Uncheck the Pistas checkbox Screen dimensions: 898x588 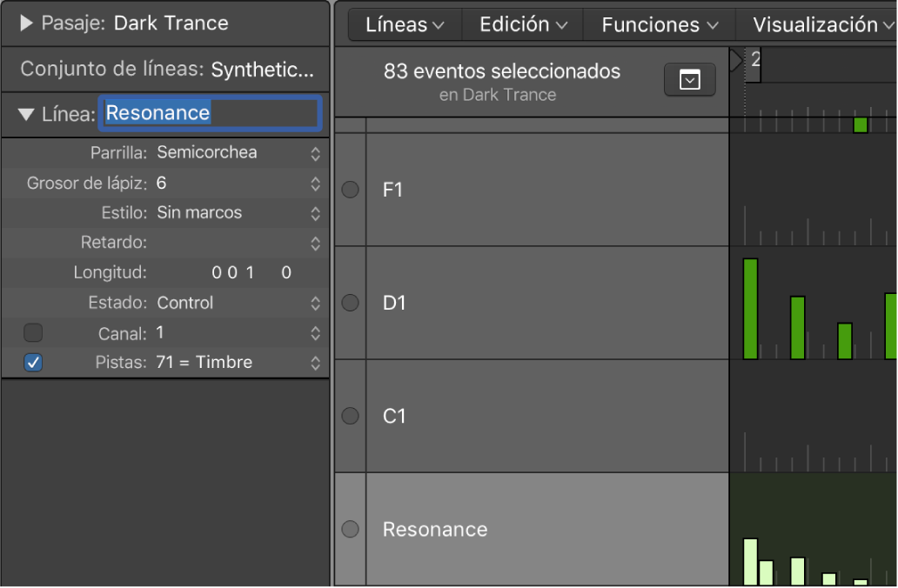33,363
